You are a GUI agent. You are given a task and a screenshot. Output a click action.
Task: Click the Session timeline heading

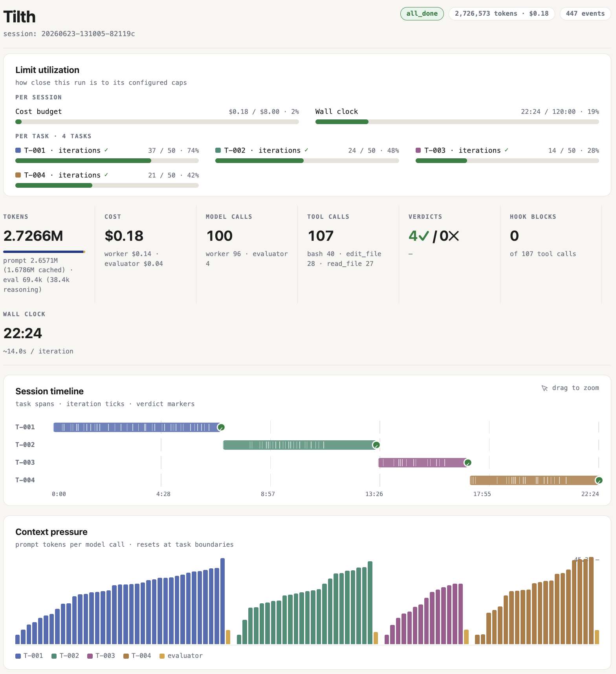[49, 391]
